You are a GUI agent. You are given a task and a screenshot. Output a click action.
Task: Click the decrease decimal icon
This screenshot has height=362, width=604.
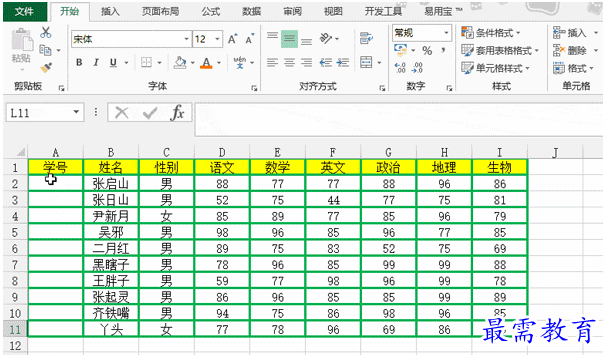coord(417,68)
